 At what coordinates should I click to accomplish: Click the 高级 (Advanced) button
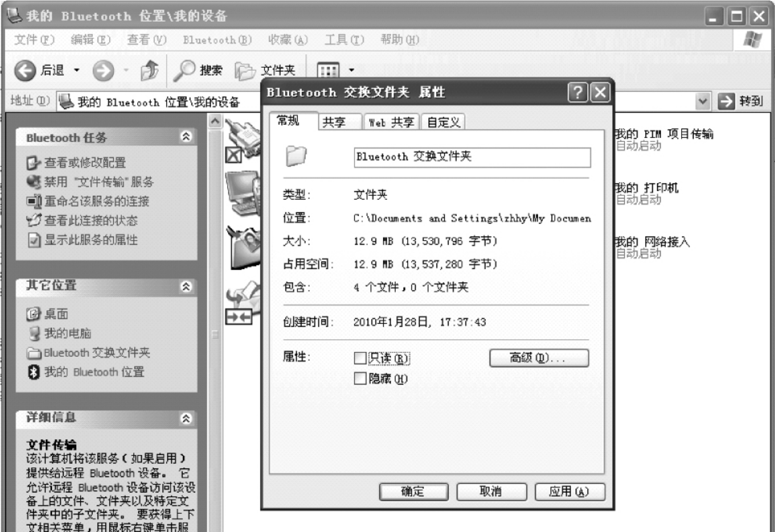(x=539, y=358)
